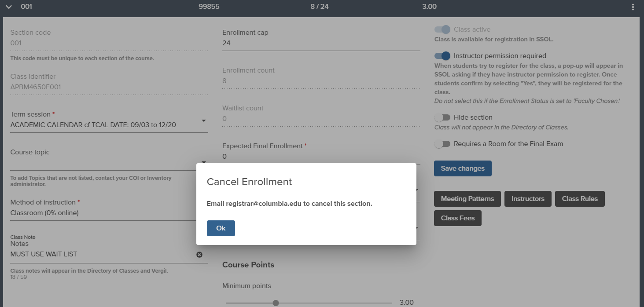Click the 18 / 59 character counter
The image size is (644, 307).
(18, 277)
